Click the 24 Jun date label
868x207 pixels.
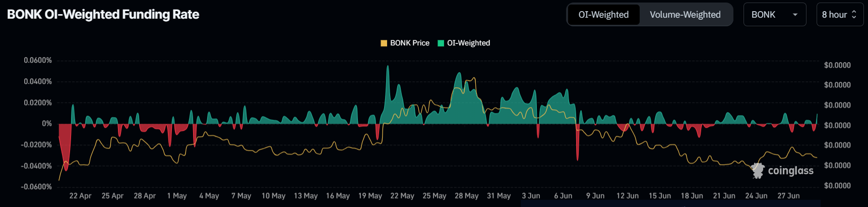(x=756, y=196)
